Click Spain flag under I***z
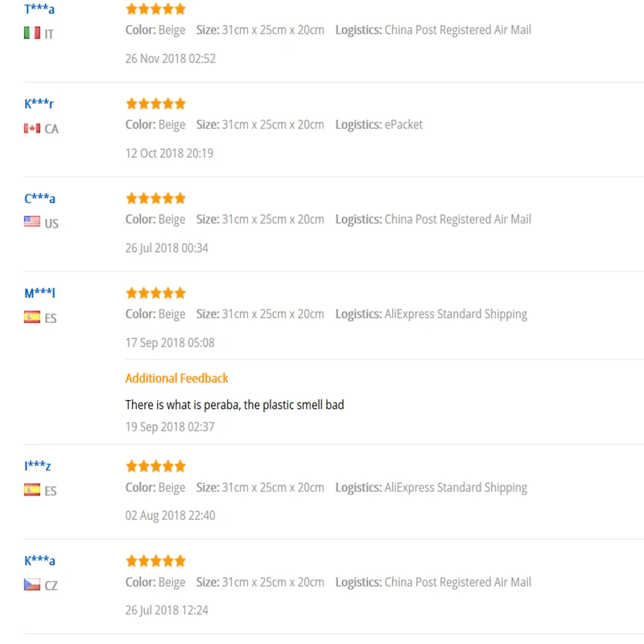644x644 pixels. pos(32,490)
